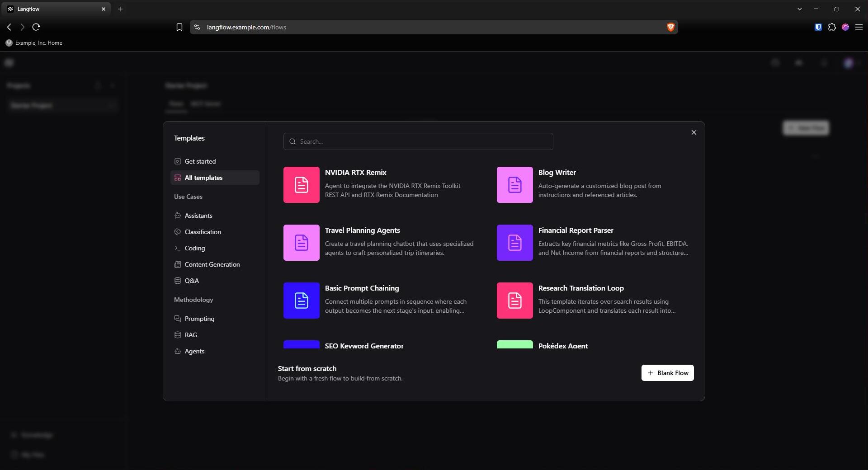The image size is (868, 470).
Task: Expand the tab search dropdown
Action: (799, 9)
